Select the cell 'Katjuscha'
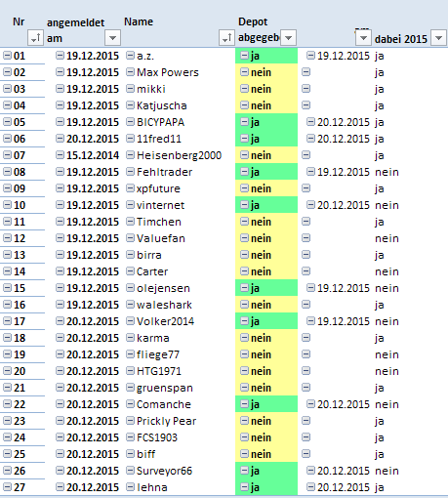Viewport: 448px width, 498px height. 162,105
